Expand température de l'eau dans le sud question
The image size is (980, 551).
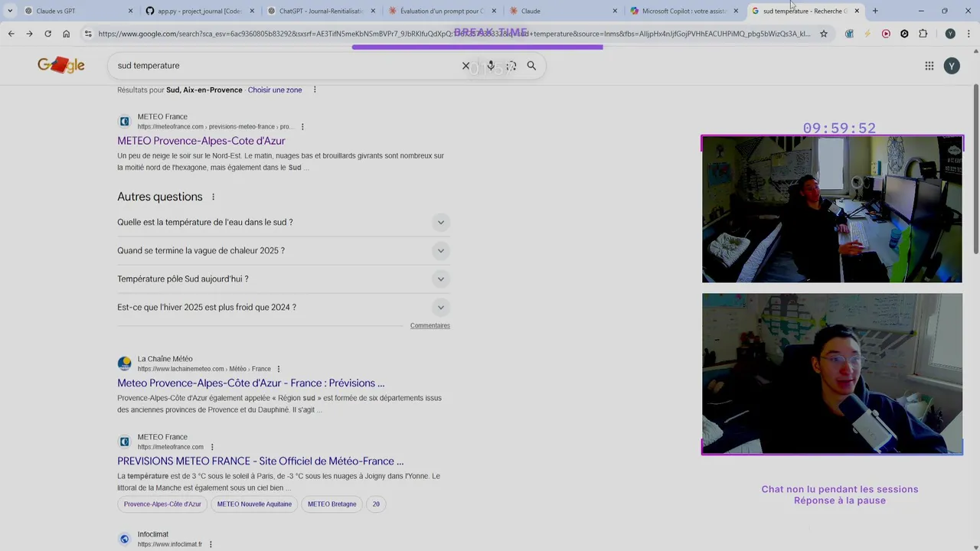click(283, 222)
